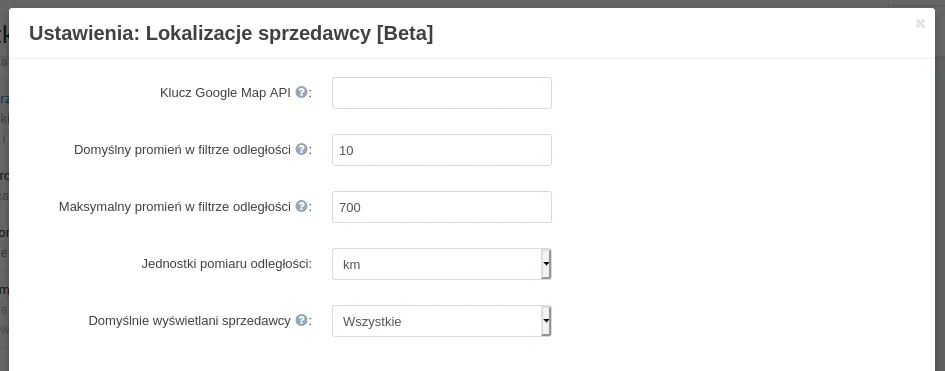This screenshot has width=945, height=371.
Task: Click the maximum radius field showing 700
Action: [x=442, y=207]
